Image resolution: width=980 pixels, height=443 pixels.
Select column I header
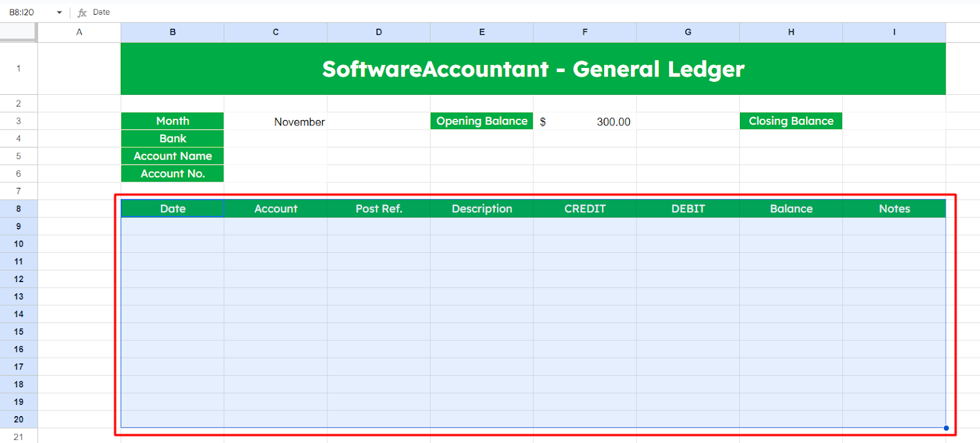click(x=894, y=32)
